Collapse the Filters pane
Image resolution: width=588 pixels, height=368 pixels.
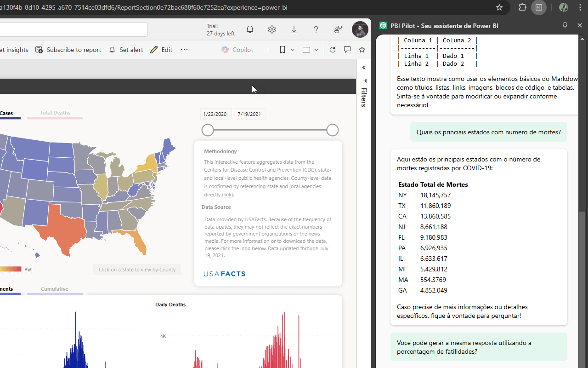pyautogui.click(x=364, y=67)
